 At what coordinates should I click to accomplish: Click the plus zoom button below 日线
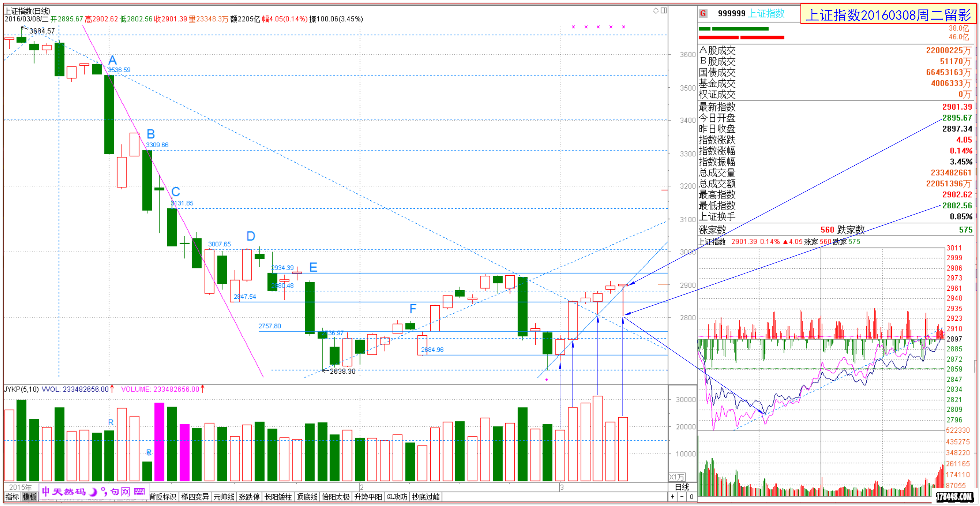click(673, 497)
